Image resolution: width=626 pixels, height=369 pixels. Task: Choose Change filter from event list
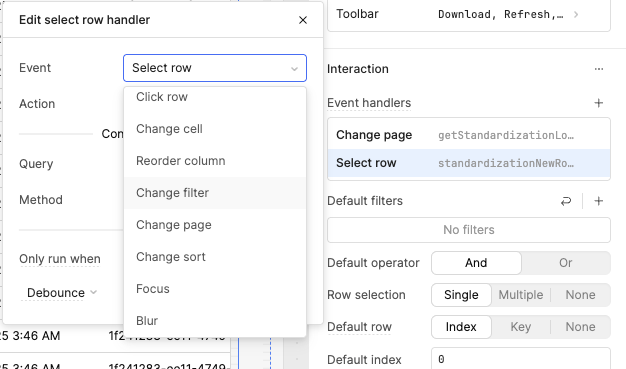[x=215, y=192]
